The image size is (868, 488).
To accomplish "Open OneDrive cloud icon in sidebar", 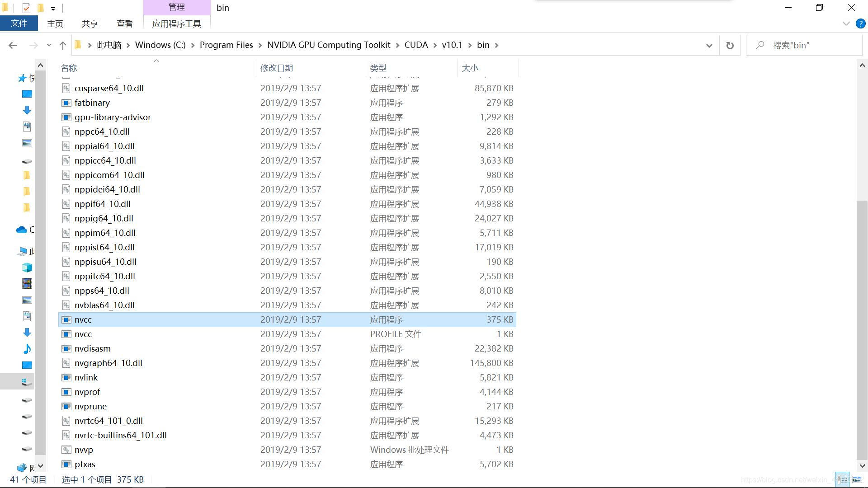I will (x=22, y=230).
